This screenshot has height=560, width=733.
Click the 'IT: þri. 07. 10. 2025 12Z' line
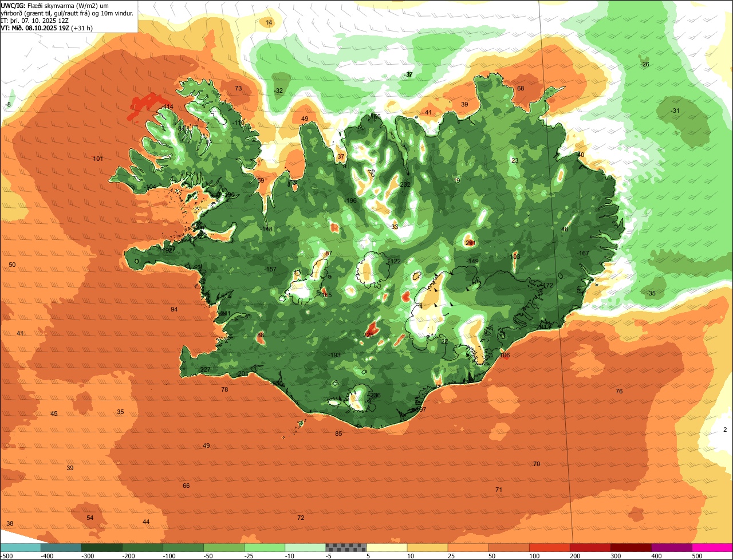(x=35, y=20)
